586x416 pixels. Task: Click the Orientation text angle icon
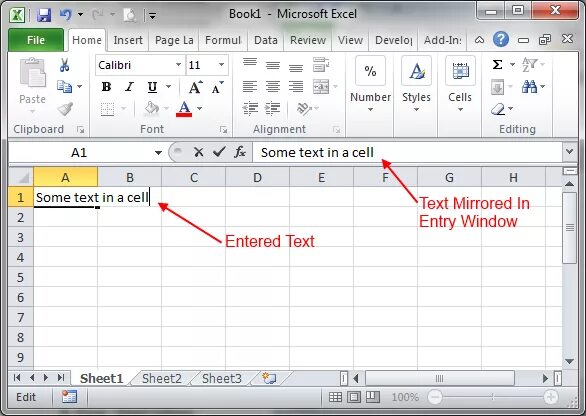coord(304,109)
